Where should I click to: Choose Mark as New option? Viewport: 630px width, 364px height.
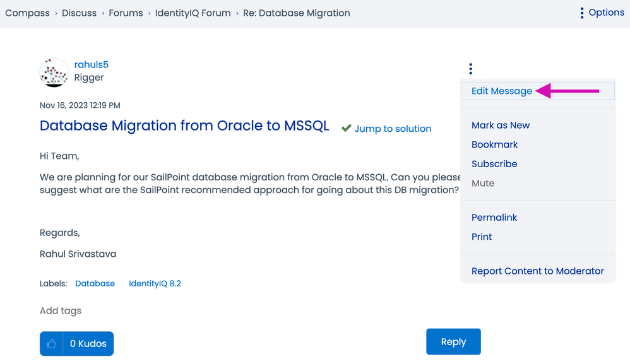pyautogui.click(x=500, y=125)
